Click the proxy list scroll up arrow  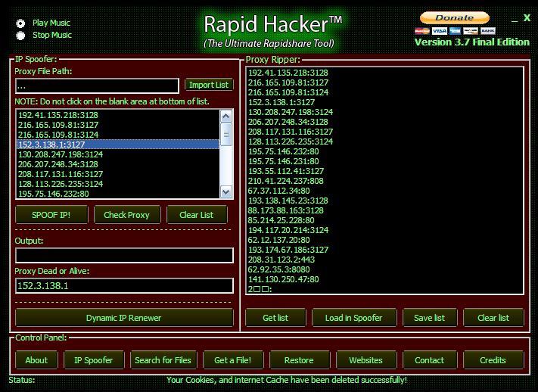225,117
